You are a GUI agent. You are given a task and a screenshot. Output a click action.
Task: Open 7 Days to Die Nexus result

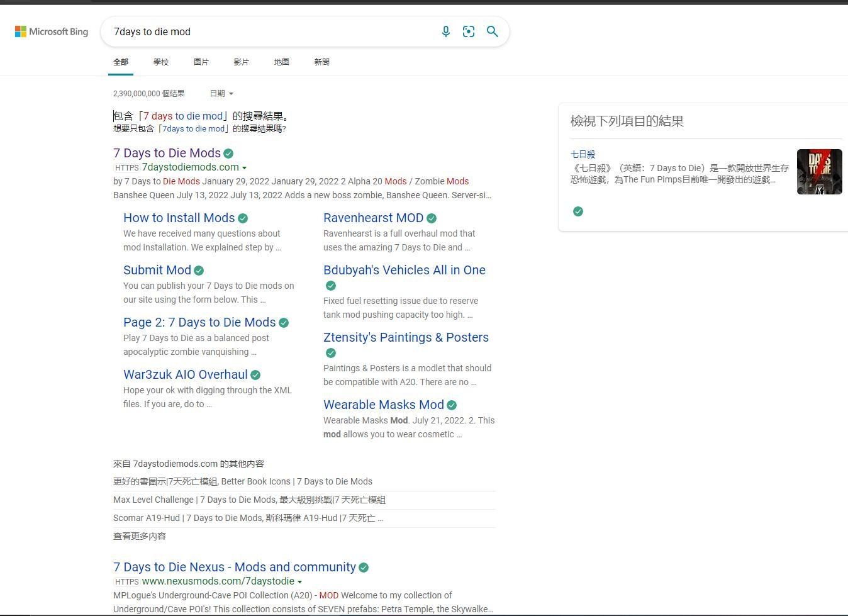click(x=234, y=567)
